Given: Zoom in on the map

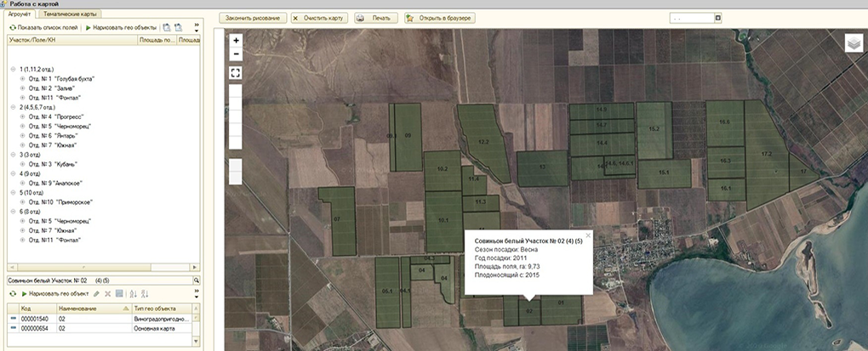Looking at the screenshot, I should tap(237, 40).
